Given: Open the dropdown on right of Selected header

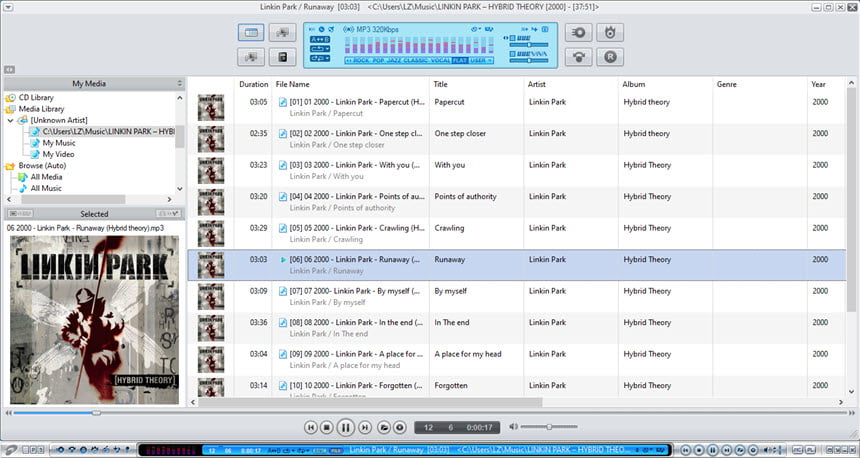Looking at the screenshot, I should [168, 213].
